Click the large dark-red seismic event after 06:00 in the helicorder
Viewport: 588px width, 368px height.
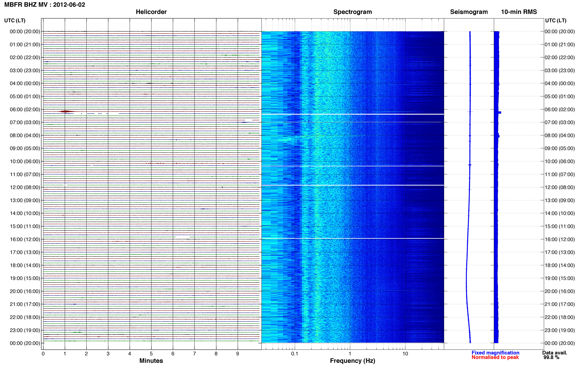click(66, 112)
